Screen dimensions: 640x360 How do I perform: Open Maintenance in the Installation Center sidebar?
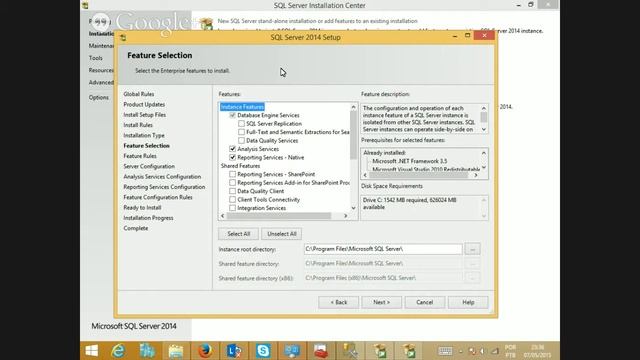(x=101, y=46)
